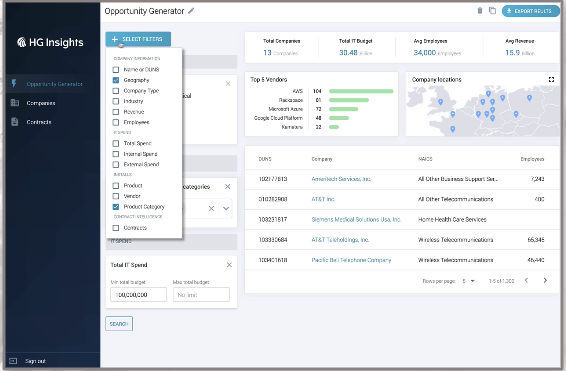Click the HG Insights logo
The image size is (566, 371).
point(50,42)
